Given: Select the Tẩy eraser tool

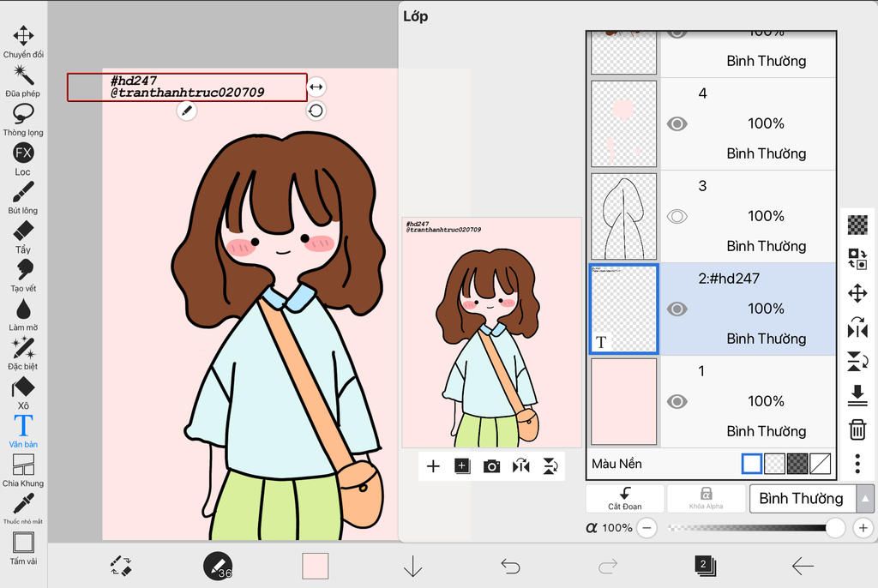Looking at the screenshot, I should point(23,237).
